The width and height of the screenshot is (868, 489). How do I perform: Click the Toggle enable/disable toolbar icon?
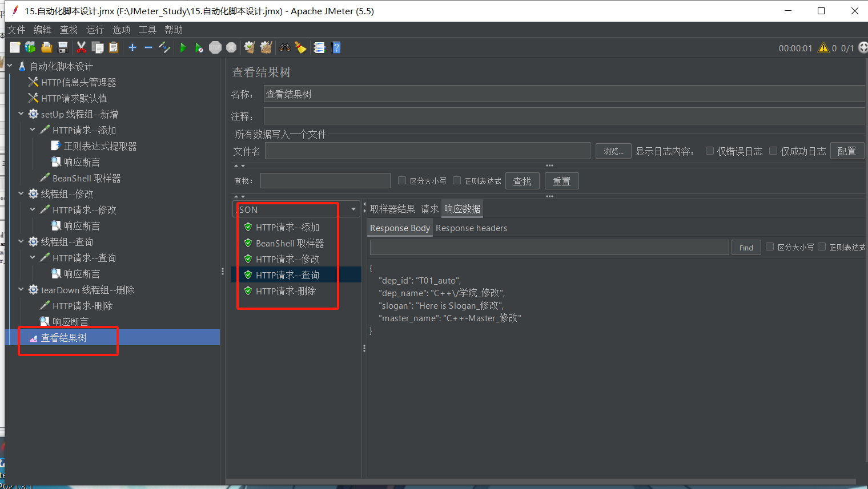coord(164,47)
